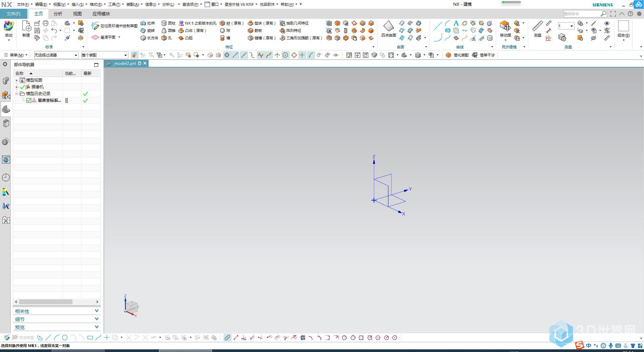Collapse the 模型历史记录 tree node

point(16,94)
